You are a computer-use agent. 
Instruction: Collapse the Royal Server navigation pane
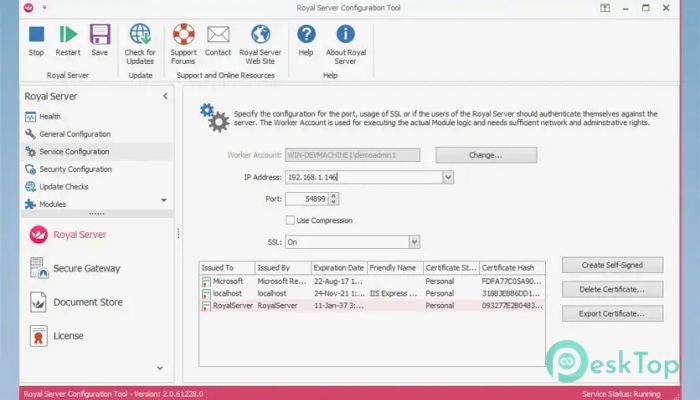pyautogui.click(x=165, y=96)
